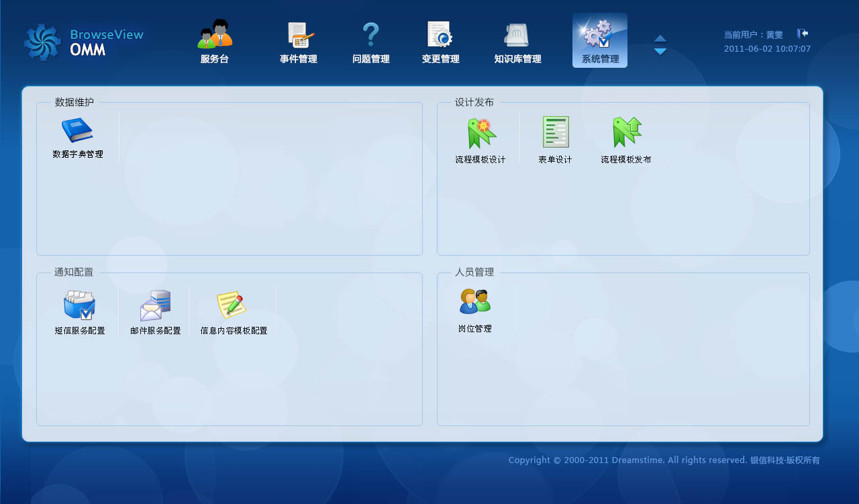Image resolution: width=859 pixels, height=504 pixels.
Task: Open 数据字典管理 (data dictionary management)
Action: [76, 136]
